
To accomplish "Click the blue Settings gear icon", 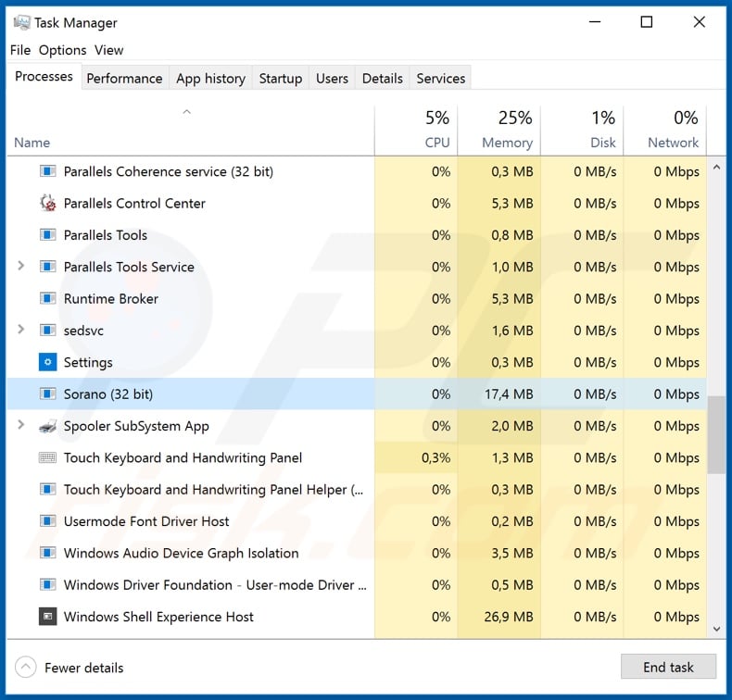I will click(47, 362).
